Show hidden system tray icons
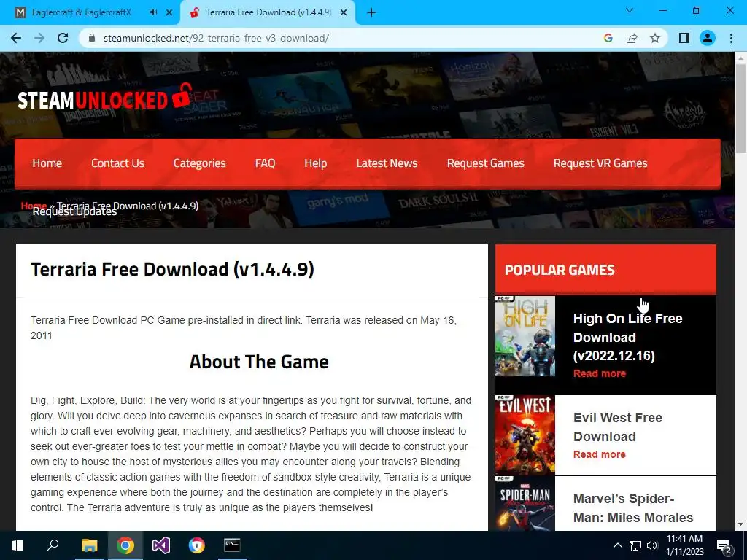 tap(617, 545)
